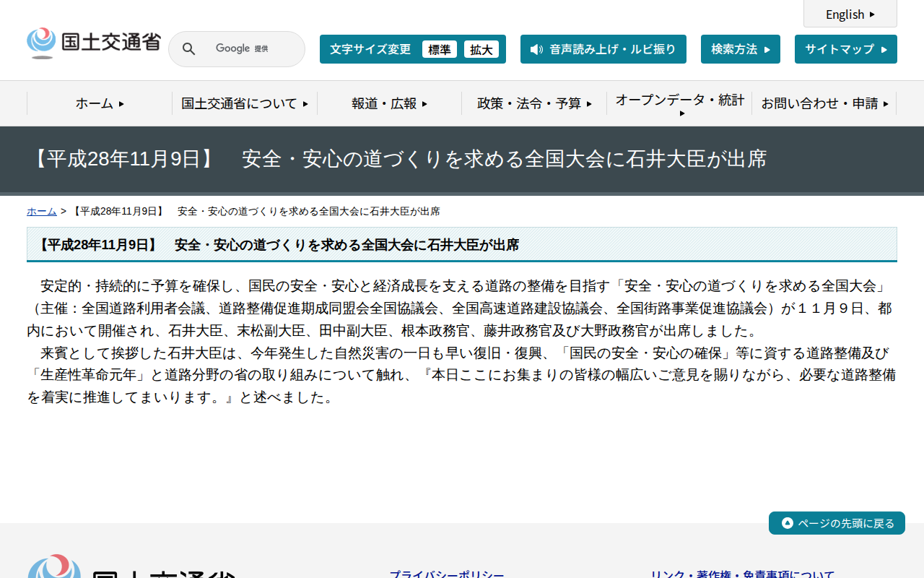Click the search magnifying glass icon
The width and height of the screenshot is (924, 578).
188,48
